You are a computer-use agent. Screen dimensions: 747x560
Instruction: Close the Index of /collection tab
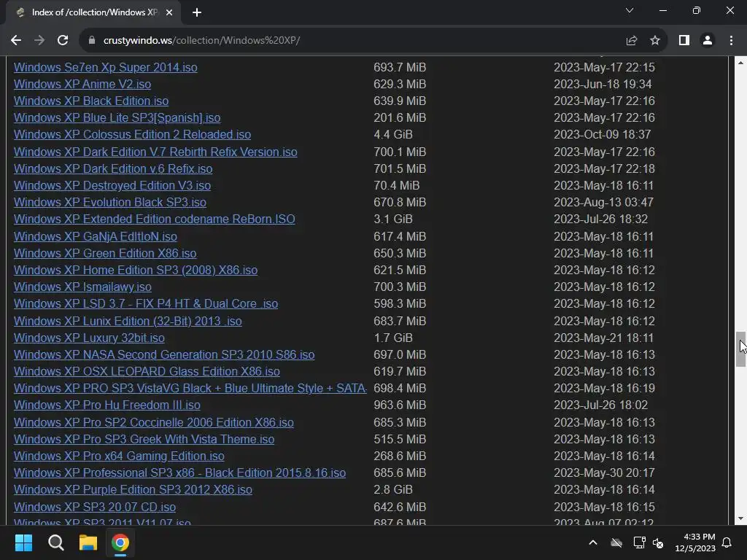point(169,12)
